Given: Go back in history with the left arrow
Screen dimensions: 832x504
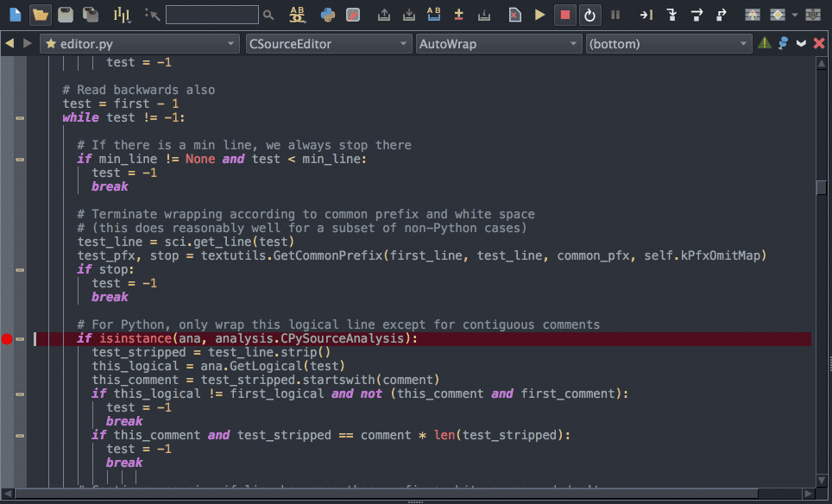Looking at the screenshot, I should click(9, 43).
